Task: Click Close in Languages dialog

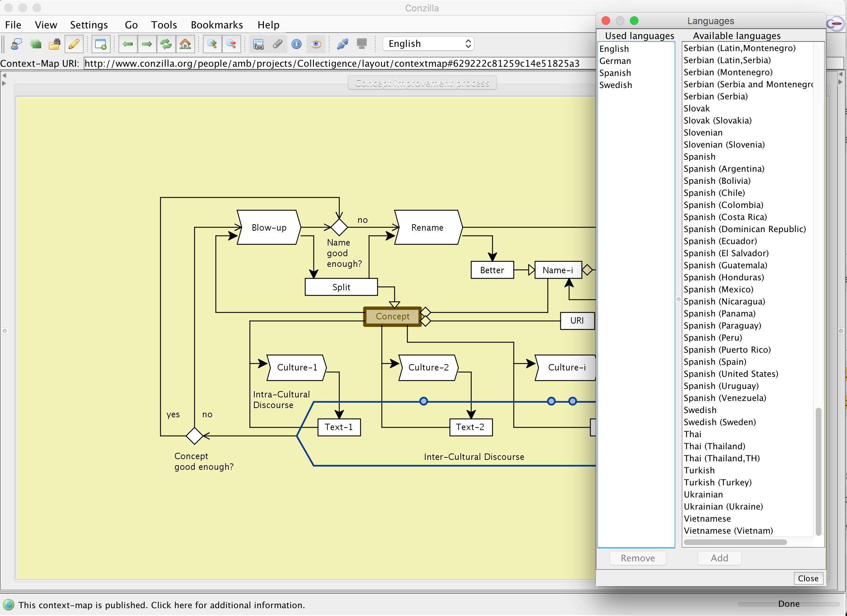Action: pyautogui.click(x=808, y=578)
